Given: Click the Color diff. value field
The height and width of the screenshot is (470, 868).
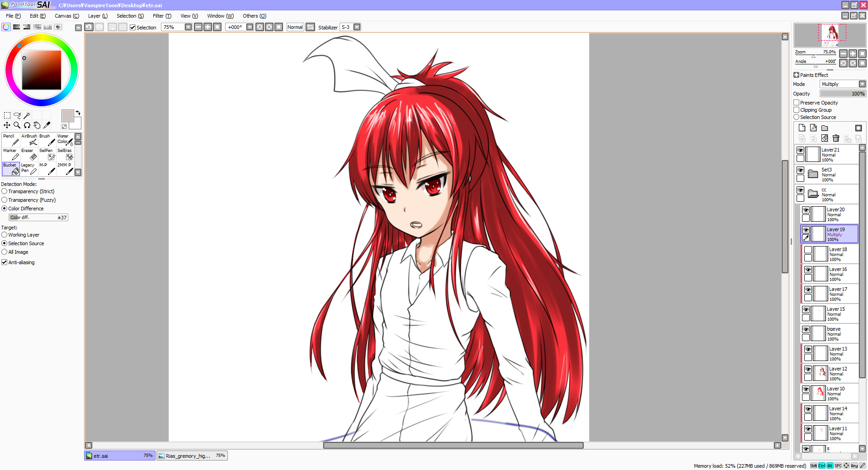Looking at the screenshot, I should 38,218.
